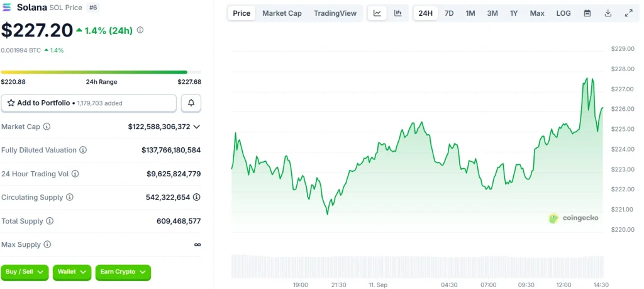Click the 1,179,703 added text
Screen dimensions: 644x289
click(100, 103)
